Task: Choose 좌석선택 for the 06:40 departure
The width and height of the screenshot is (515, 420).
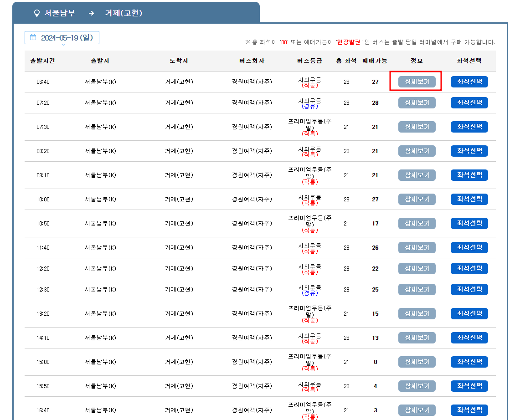Action: click(x=469, y=82)
